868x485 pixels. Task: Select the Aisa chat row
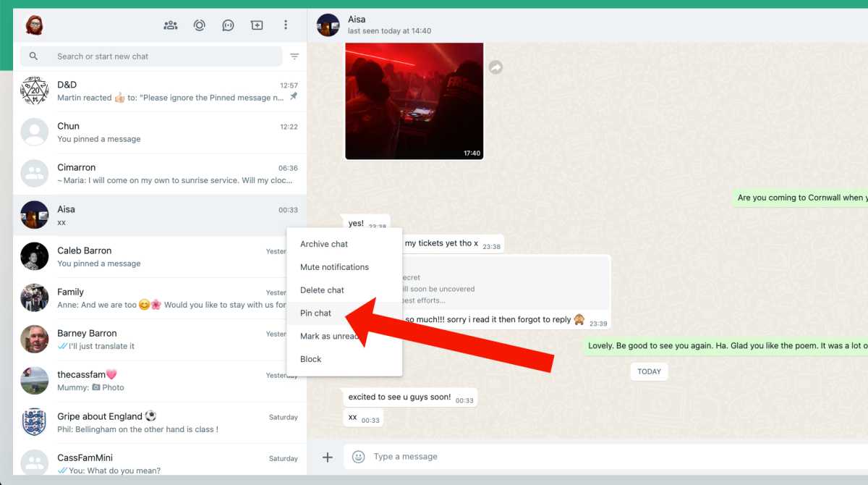(x=160, y=216)
